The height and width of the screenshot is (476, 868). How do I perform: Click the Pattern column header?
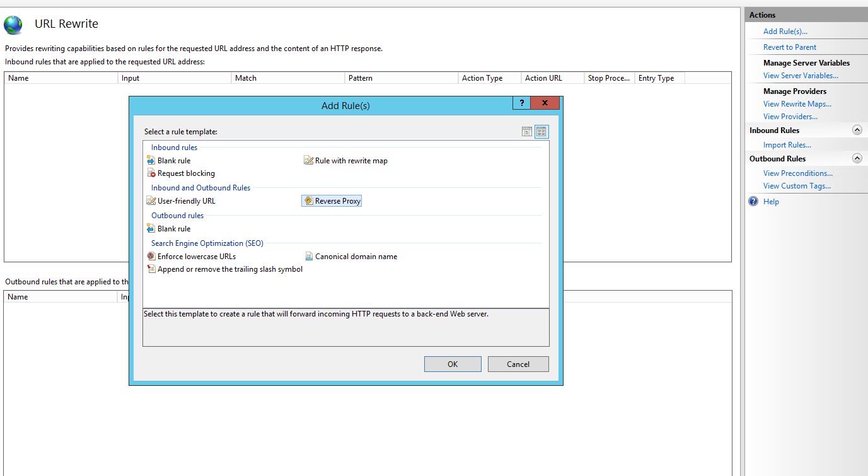pos(359,78)
